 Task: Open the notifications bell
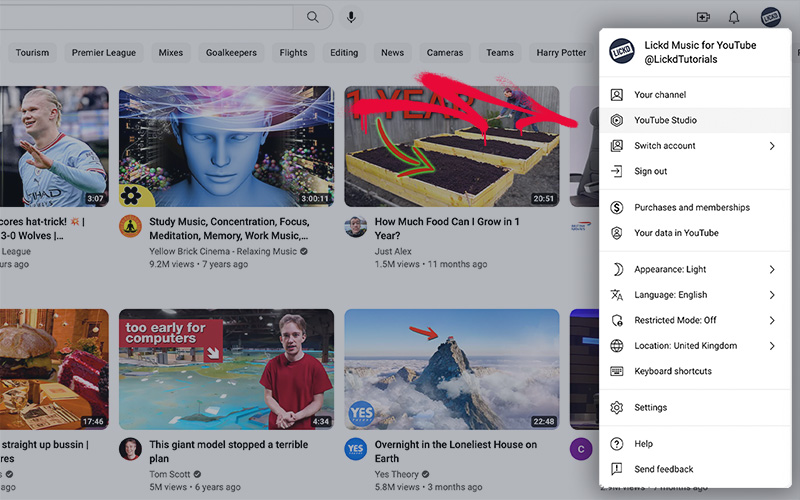(734, 17)
